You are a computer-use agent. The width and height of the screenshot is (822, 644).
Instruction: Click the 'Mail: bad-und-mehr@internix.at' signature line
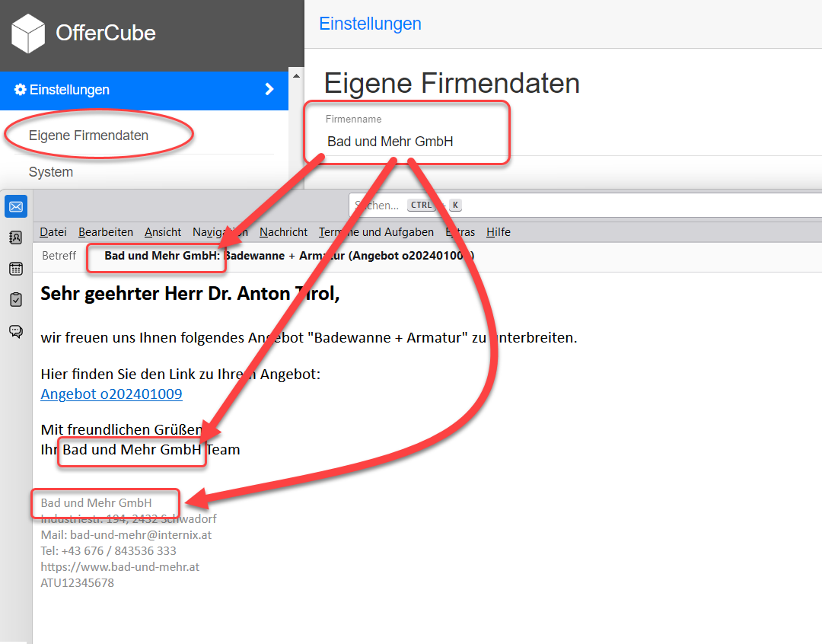pyautogui.click(x=126, y=535)
